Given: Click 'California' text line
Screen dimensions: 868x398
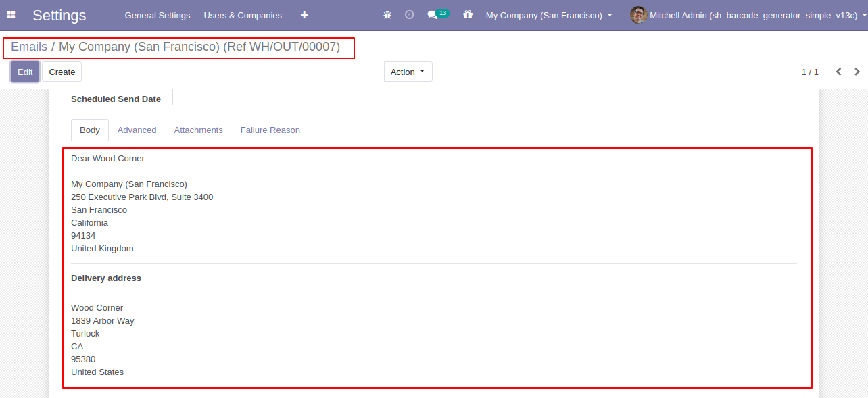Looking at the screenshot, I should click(x=89, y=222).
